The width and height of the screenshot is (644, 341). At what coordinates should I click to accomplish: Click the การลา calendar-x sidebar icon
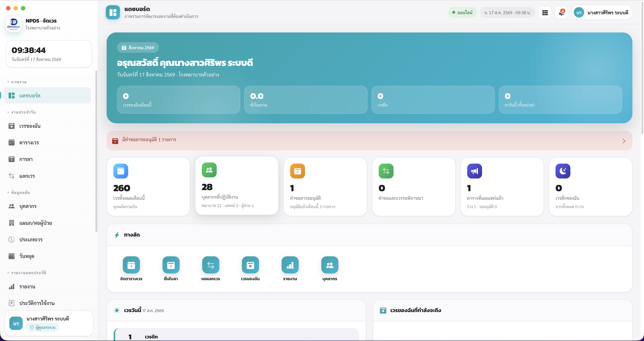[12, 159]
